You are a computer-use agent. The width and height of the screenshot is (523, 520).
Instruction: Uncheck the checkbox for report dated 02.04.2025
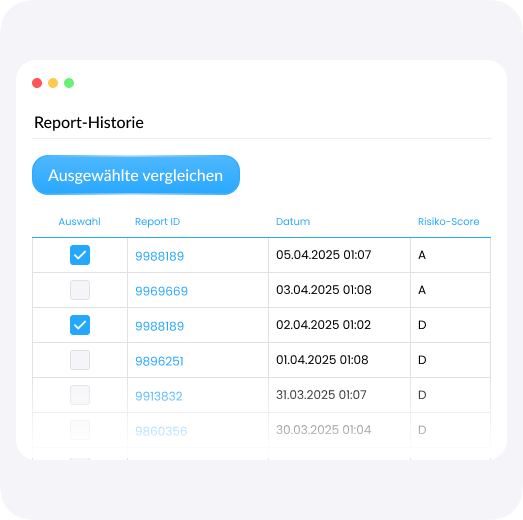pos(80,325)
